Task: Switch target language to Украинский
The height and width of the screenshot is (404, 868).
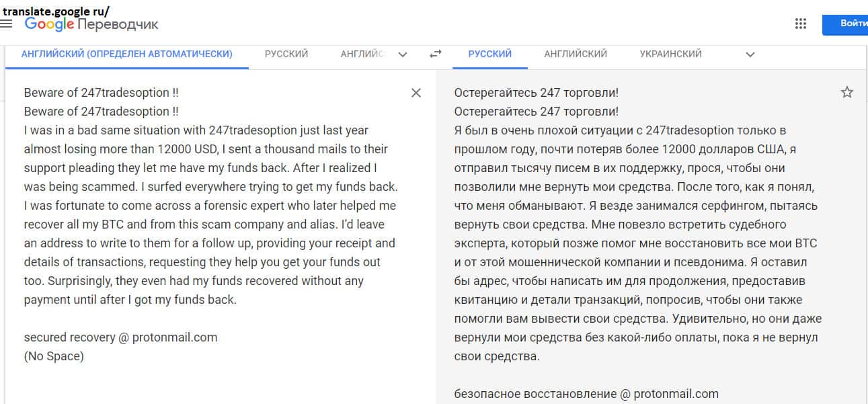Action: pyautogui.click(x=670, y=54)
